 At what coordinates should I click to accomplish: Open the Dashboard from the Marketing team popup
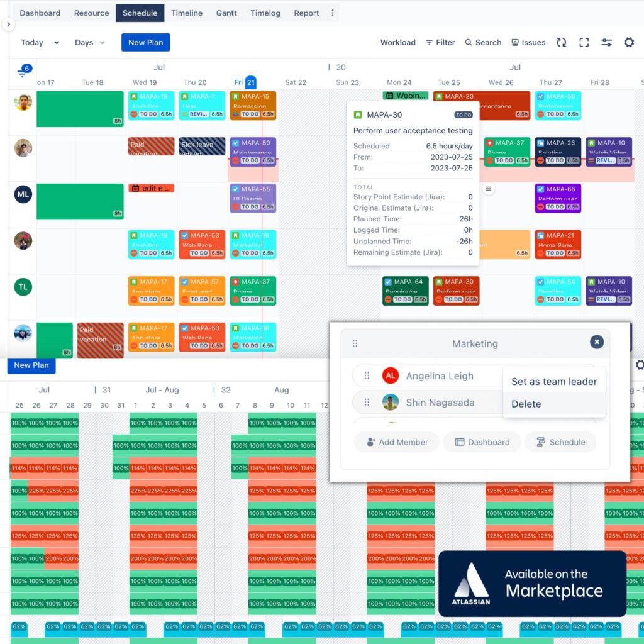[x=482, y=442]
